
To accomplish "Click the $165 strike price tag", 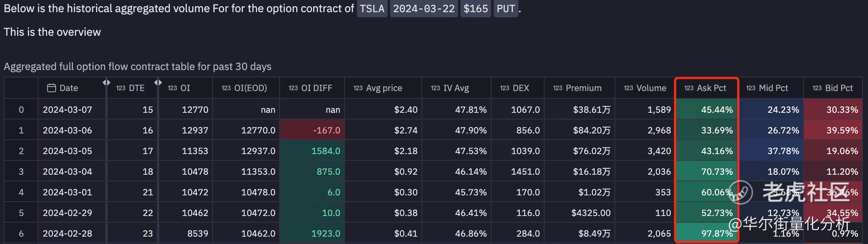I will (476, 8).
